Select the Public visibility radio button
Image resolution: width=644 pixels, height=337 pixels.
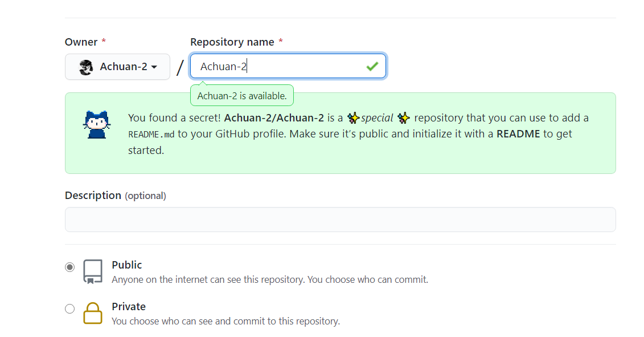tap(69, 266)
